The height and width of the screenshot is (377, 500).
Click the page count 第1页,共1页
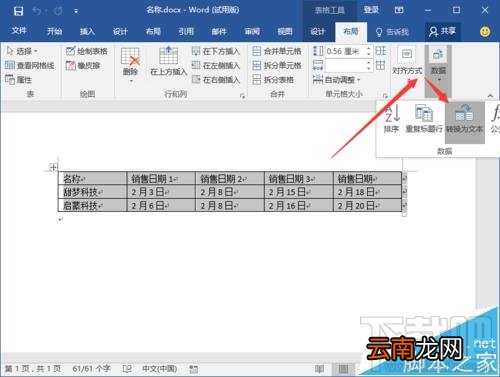tap(33, 369)
